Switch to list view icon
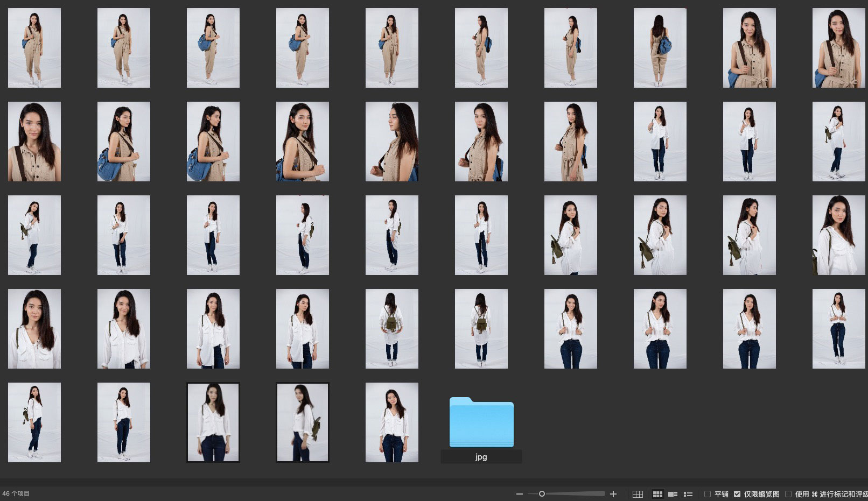This screenshot has width=868, height=501. click(x=688, y=494)
